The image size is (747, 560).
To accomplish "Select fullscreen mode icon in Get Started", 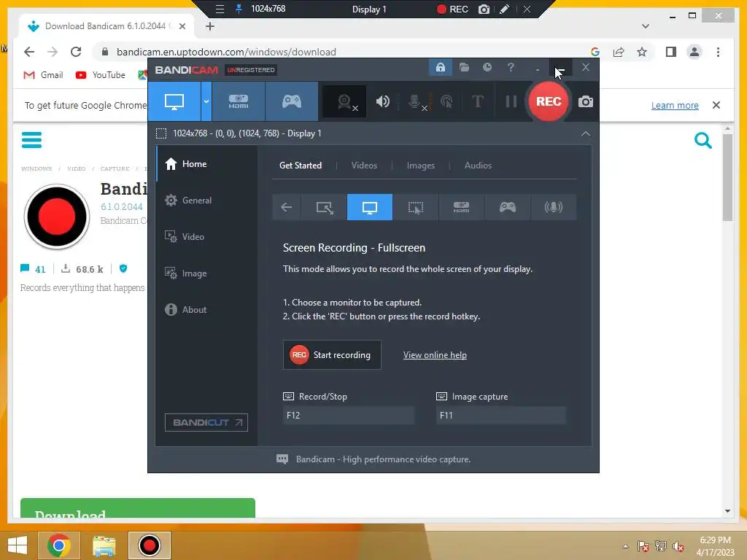I will (x=370, y=207).
